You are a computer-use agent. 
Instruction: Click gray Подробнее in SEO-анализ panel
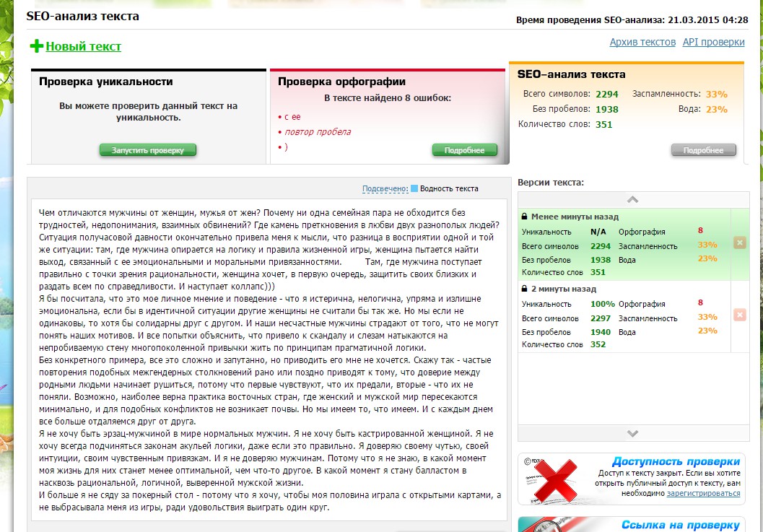tap(704, 150)
